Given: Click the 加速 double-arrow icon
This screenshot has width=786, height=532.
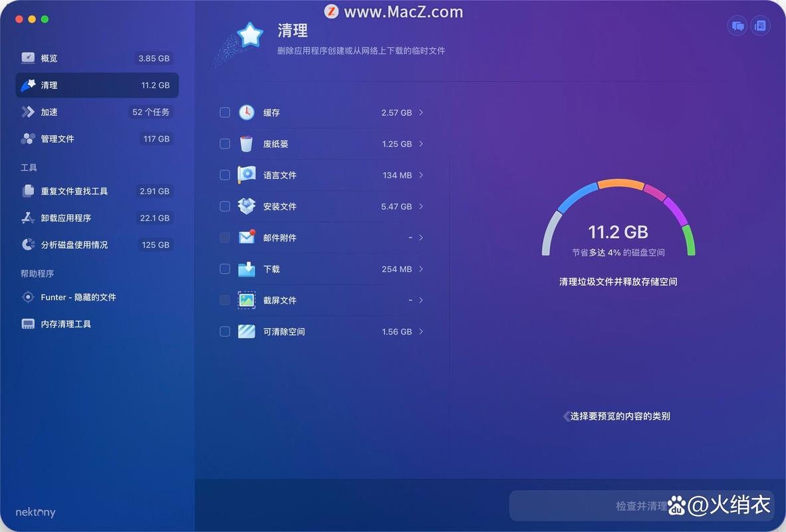Looking at the screenshot, I should point(28,112).
